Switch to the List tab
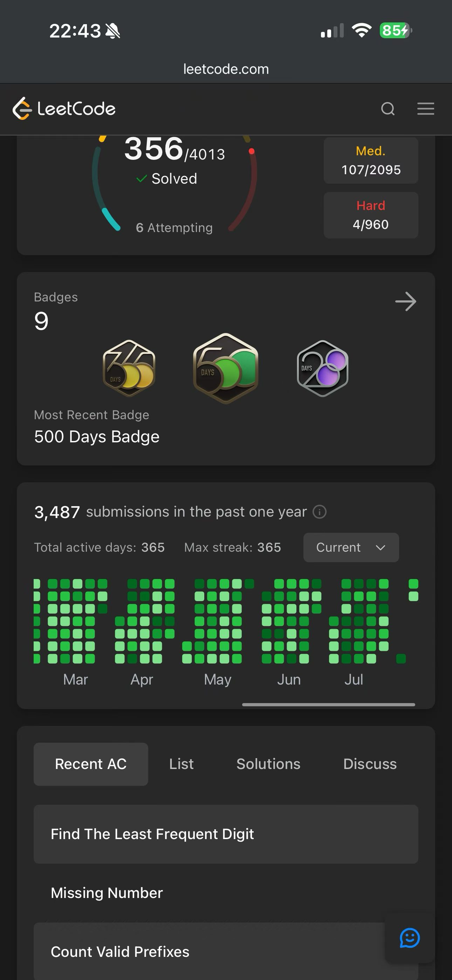 click(x=182, y=764)
